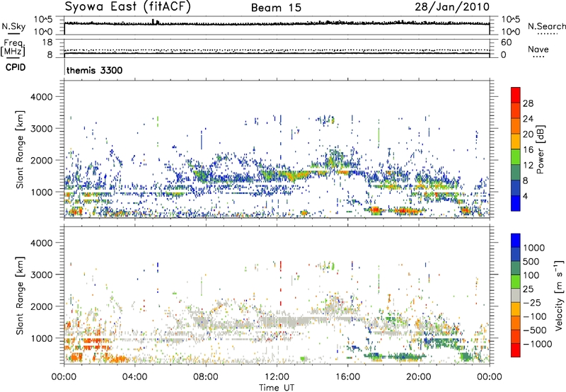Screen dimensions: 566x392
Task: Click the solid frequency line in second panel
Action: (277, 53)
